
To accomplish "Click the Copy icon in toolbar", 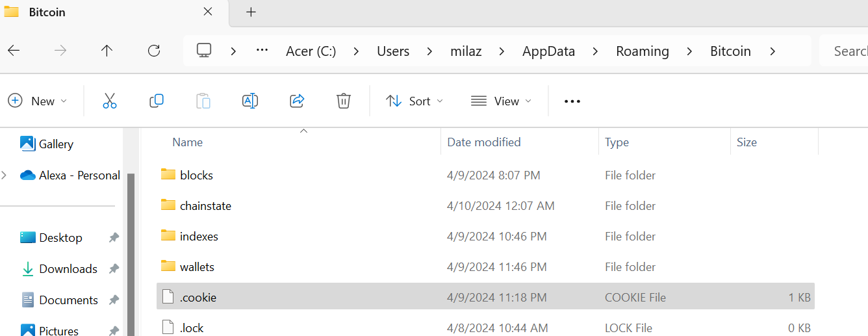I will pos(156,101).
